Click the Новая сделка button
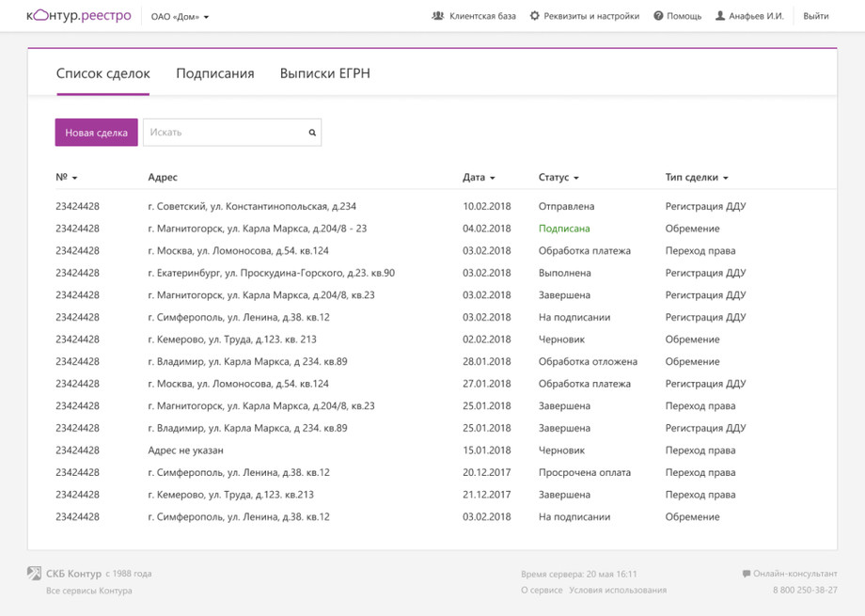Image resolution: width=865 pixels, height=616 pixels. 97,133
